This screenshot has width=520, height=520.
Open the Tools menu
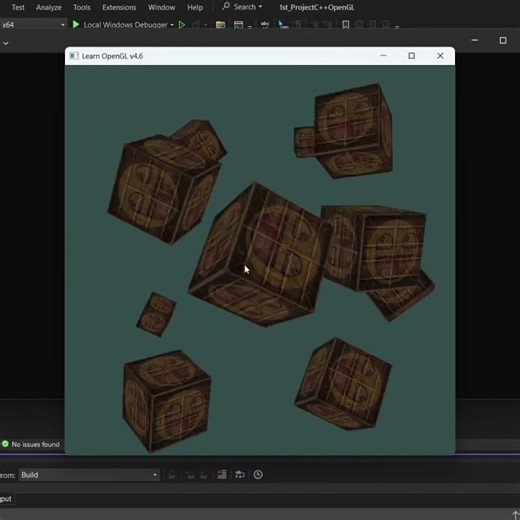(x=82, y=7)
